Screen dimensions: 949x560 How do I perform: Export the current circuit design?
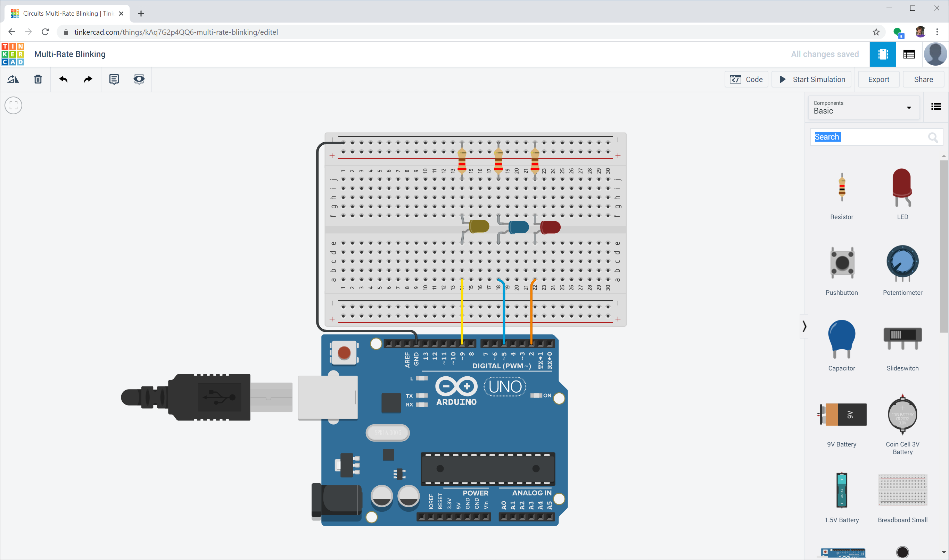tap(879, 80)
